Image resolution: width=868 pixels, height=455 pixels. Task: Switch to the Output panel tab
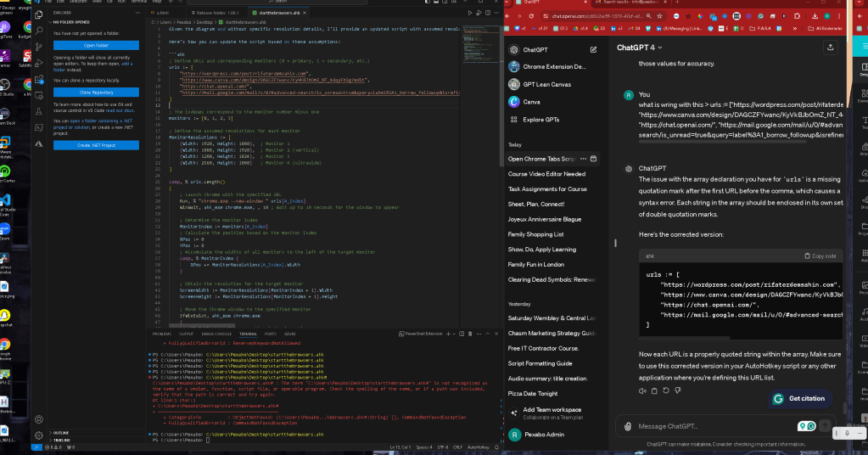(186, 334)
